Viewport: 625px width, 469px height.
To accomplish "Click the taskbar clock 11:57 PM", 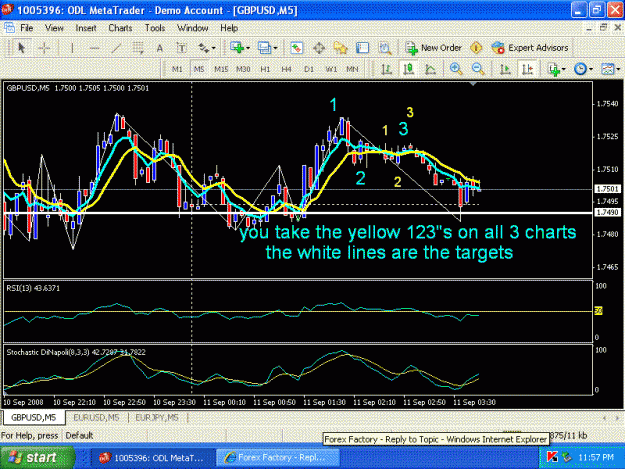I will [596, 457].
